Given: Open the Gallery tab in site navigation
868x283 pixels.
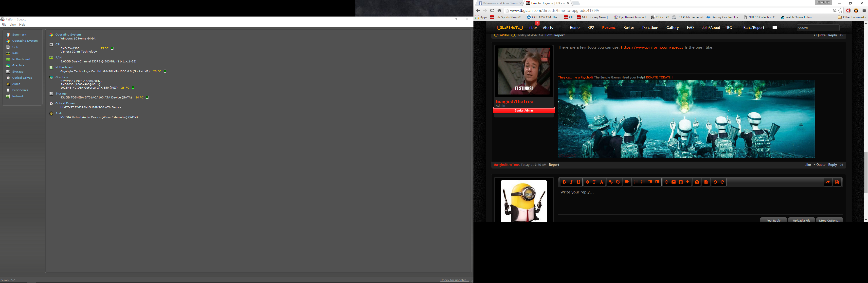Looking at the screenshot, I should [x=672, y=28].
